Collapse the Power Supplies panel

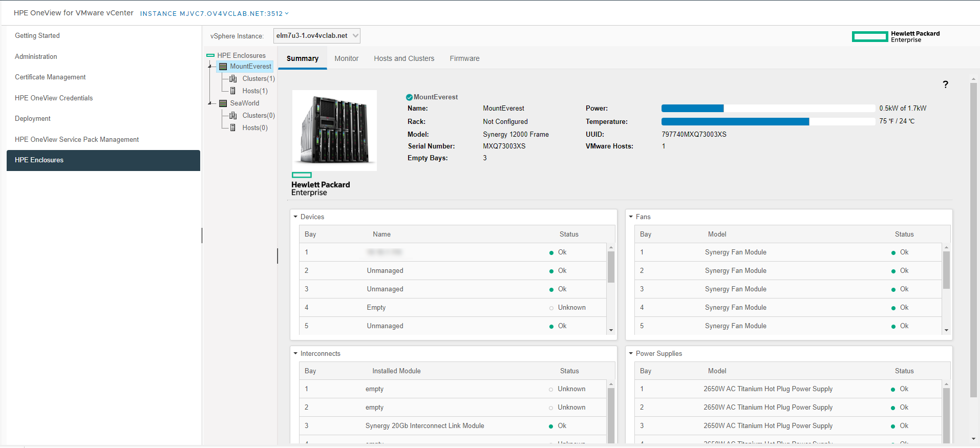(x=631, y=354)
